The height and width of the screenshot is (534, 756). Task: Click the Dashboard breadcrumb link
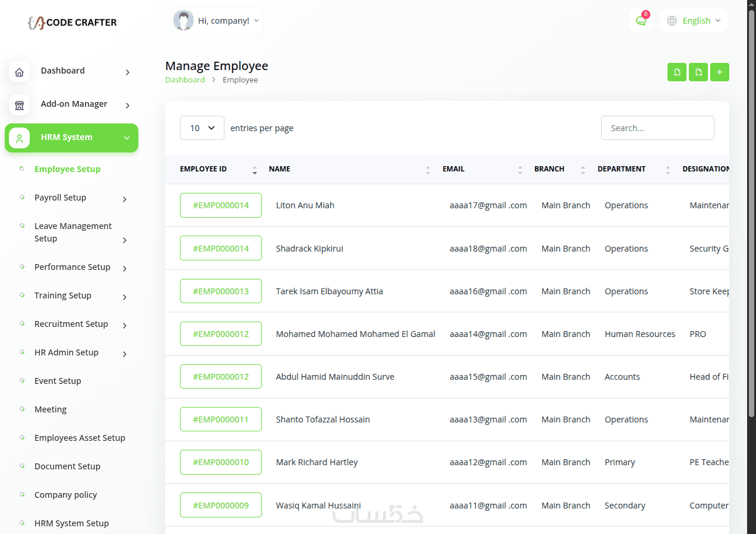coord(185,80)
